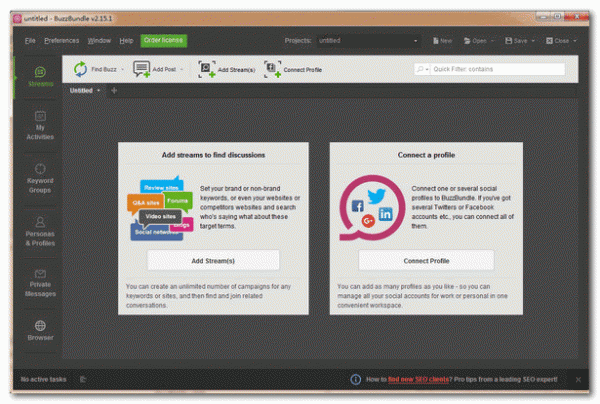Viewport: 600px width, 404px height.
Task: Click the Find Buzz refresh icon
Action: tap(80, 69)
